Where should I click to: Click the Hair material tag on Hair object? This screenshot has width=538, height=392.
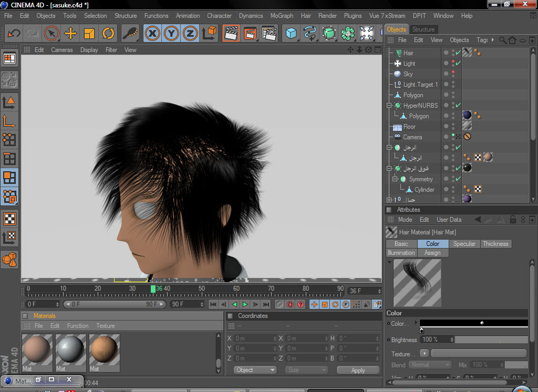(467, 52)
